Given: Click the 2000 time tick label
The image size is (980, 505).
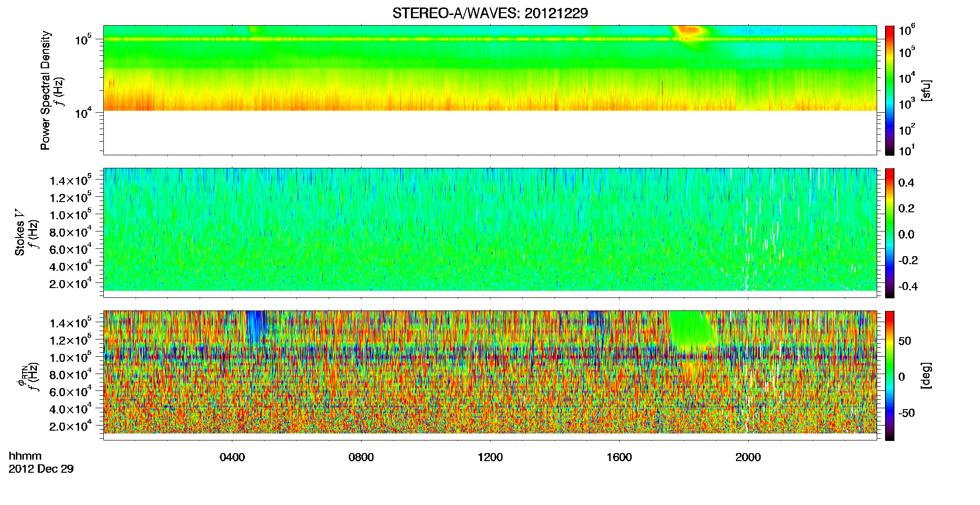Looking at the screenshot, I should [749, 457].
